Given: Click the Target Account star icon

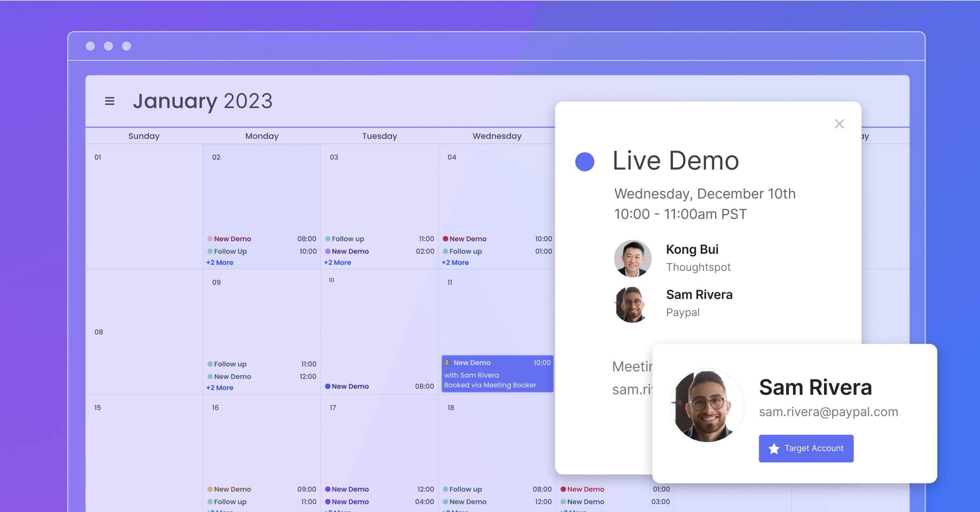Looking at the screenshot, I should (773, 448).
